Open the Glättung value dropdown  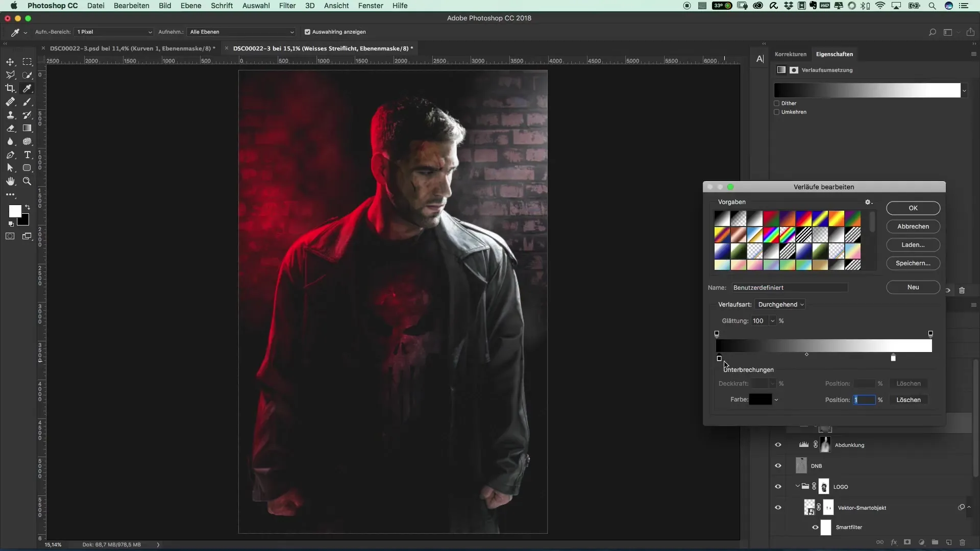[772, 321]
